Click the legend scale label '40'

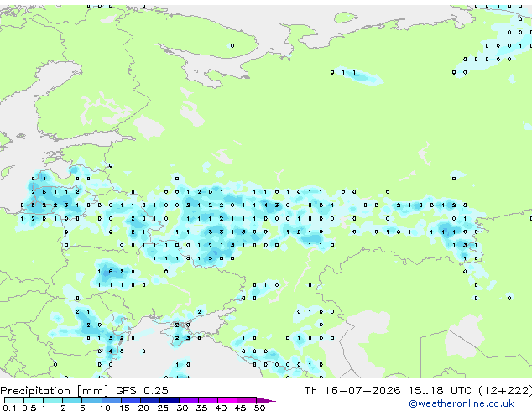[221, 408]
